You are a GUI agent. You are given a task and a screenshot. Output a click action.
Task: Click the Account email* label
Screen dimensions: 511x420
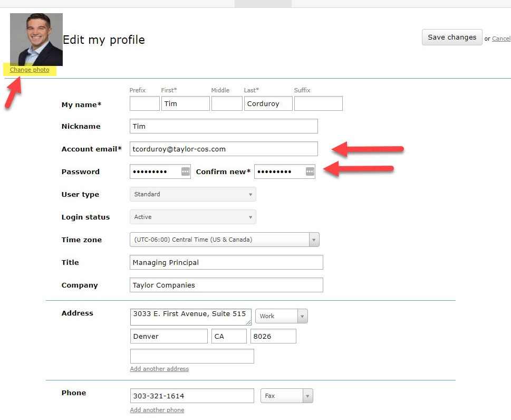pyautogui.click(x=92, y=149)
